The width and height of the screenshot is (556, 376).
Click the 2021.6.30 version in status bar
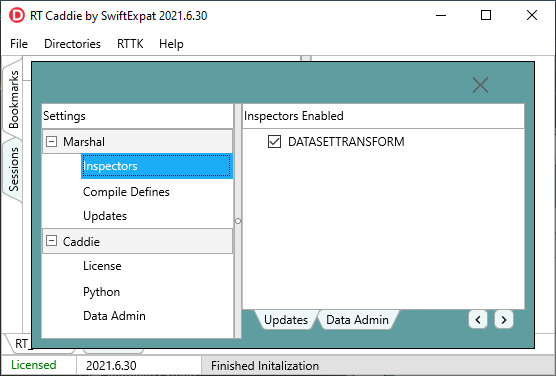click(x=111, y=366)
